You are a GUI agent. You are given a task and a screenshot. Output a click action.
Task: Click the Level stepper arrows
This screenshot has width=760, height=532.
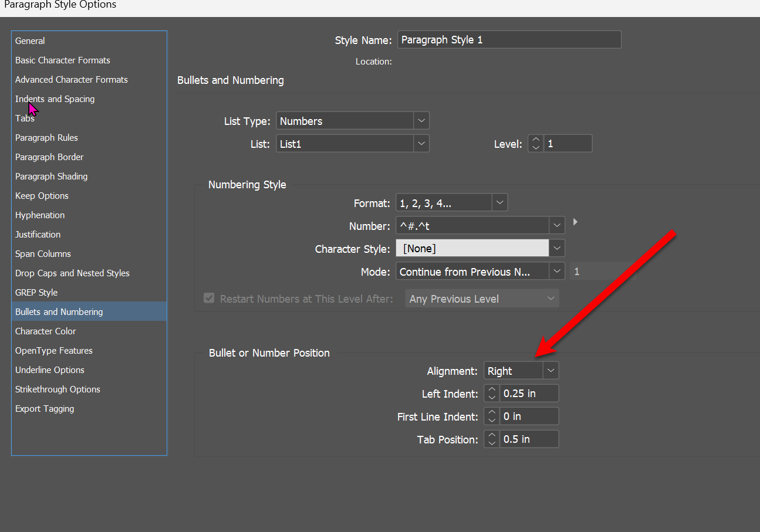click(x=536, y=144)
